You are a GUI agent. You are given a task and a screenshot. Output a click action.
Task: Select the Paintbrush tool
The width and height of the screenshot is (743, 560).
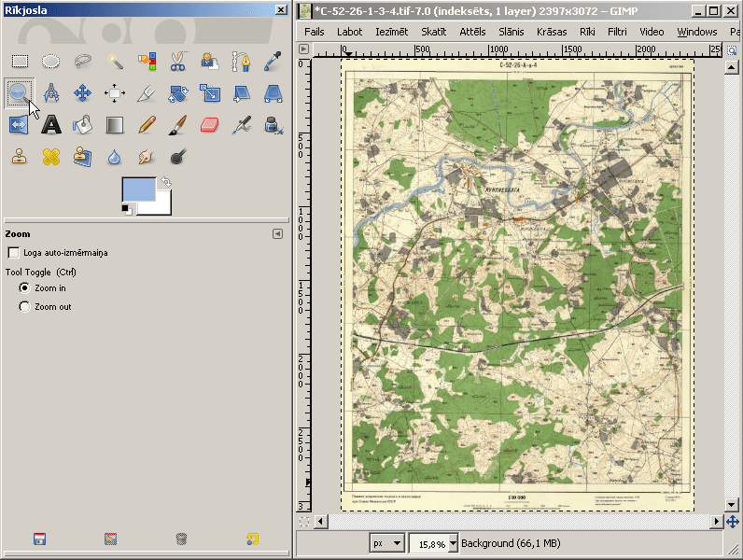(x=177, y=125)
